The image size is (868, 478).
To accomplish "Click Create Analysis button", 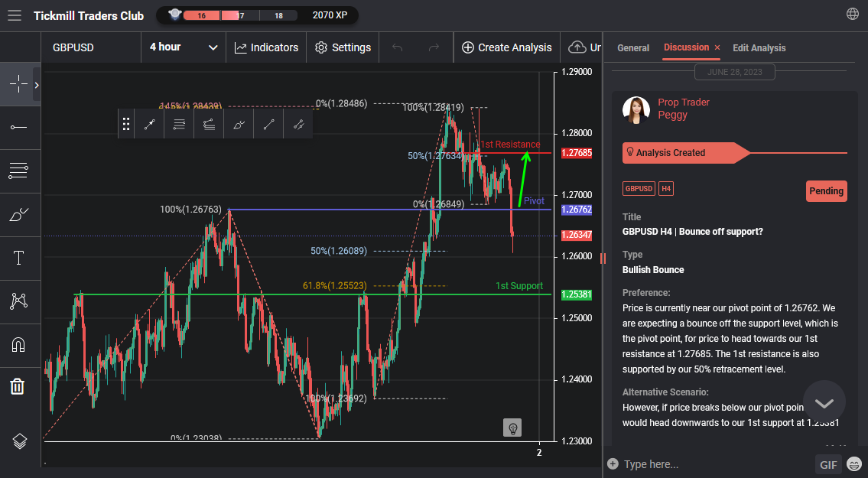I will click(x=506, y=47).
